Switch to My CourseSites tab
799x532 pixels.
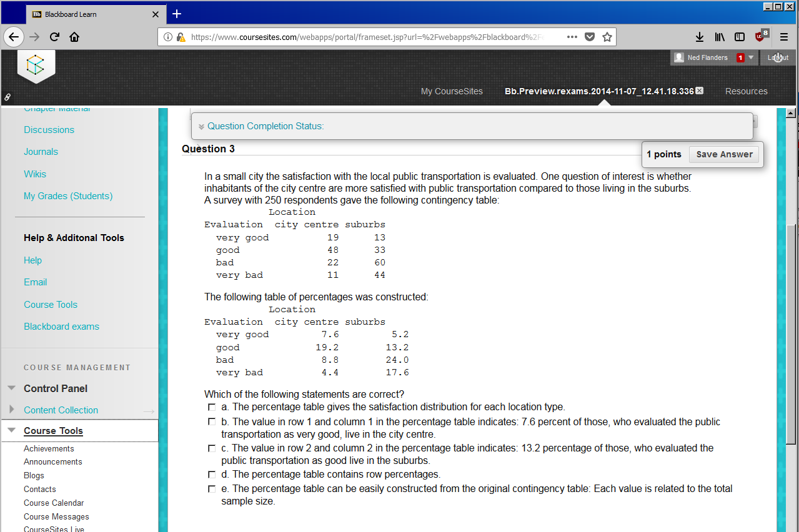pyautogui.click(x=452, y=91)
